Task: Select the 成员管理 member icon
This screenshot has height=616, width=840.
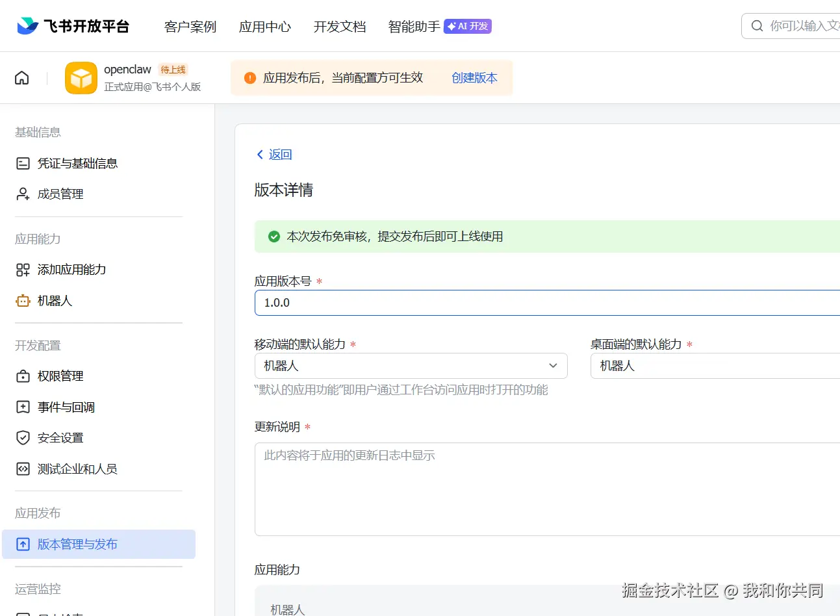Action: [21, 194]
